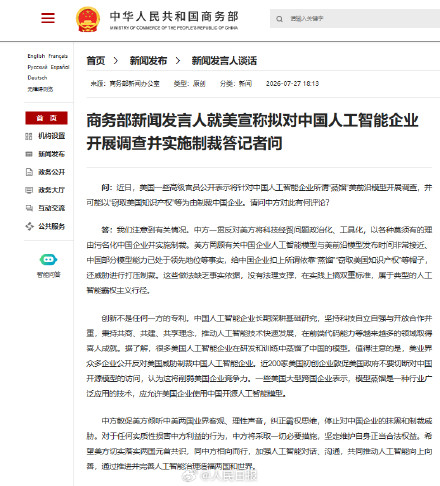Viewport: 440px width, 486px height.
Task: Switch to Русский language
Action: [x=37, y=67]
